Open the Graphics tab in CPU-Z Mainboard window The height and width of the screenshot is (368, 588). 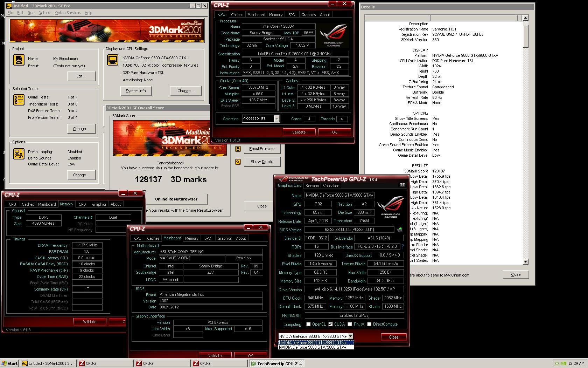click(224, 238)
